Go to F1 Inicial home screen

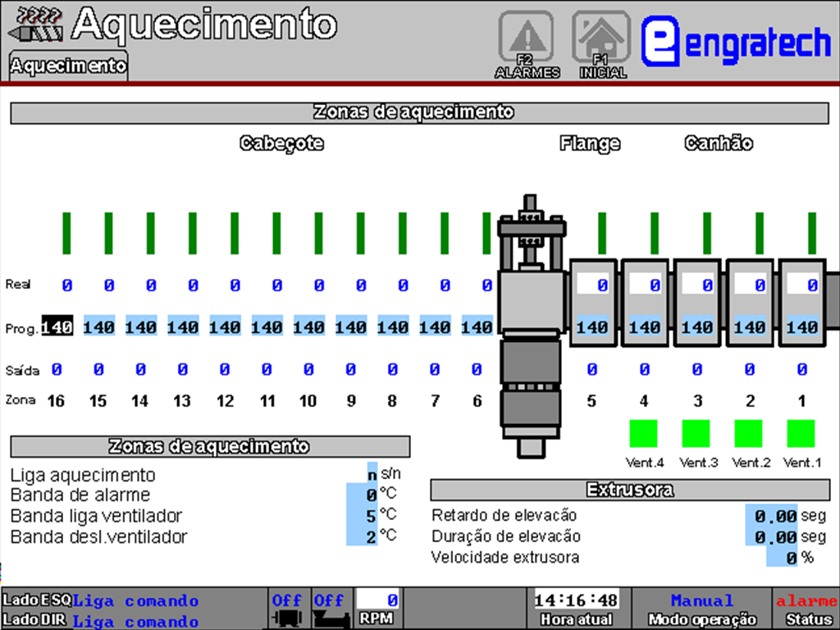[x=601, y=44]
